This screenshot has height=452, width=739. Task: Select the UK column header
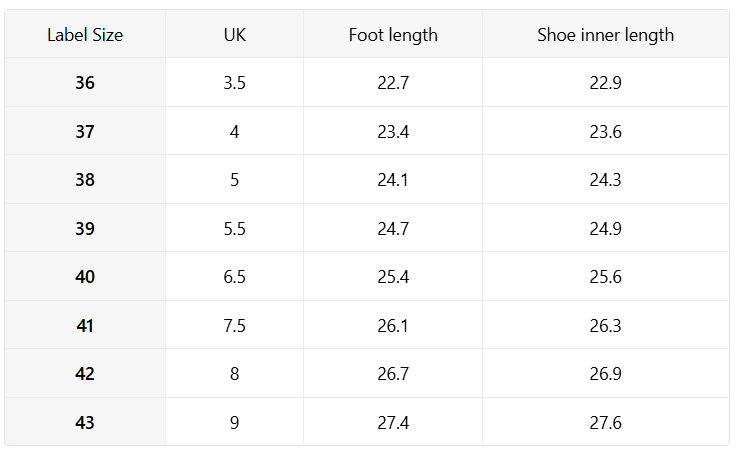pyautogui.click(x=234, y=34)
